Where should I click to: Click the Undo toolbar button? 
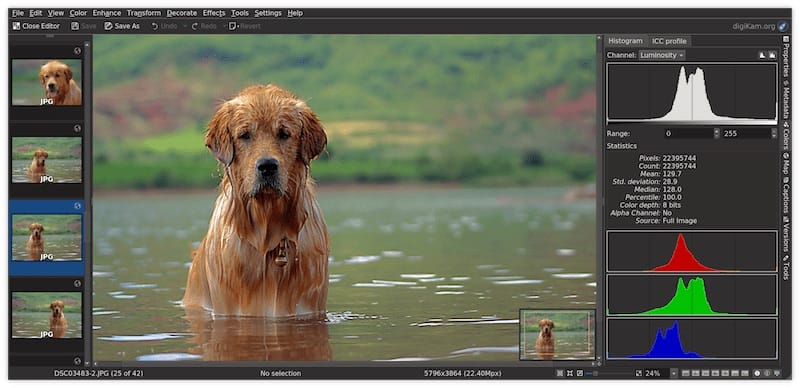pyautogui.click(x=164, y=26)
